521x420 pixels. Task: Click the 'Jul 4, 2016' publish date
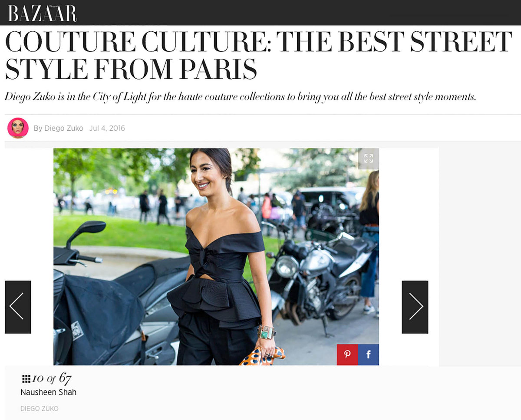[x=107, y=128]
